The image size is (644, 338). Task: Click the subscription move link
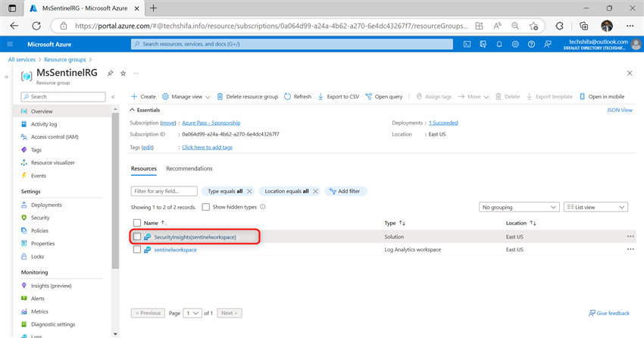tap(168, 123)
